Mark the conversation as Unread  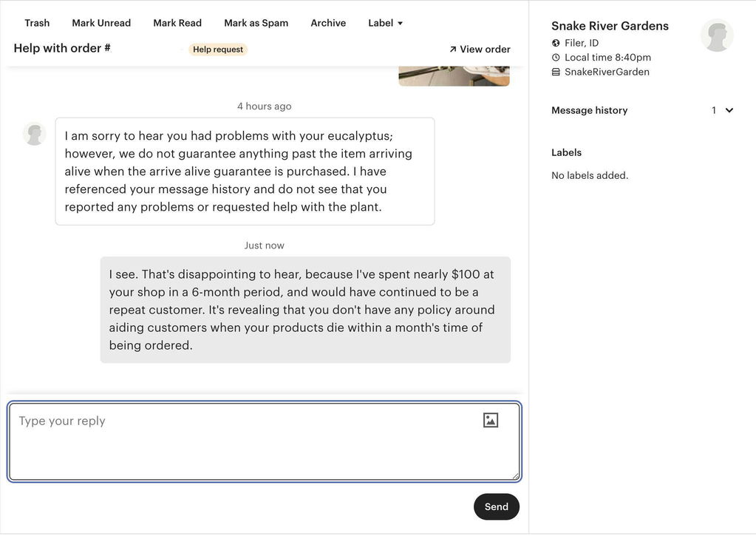[x=101, y=23]
